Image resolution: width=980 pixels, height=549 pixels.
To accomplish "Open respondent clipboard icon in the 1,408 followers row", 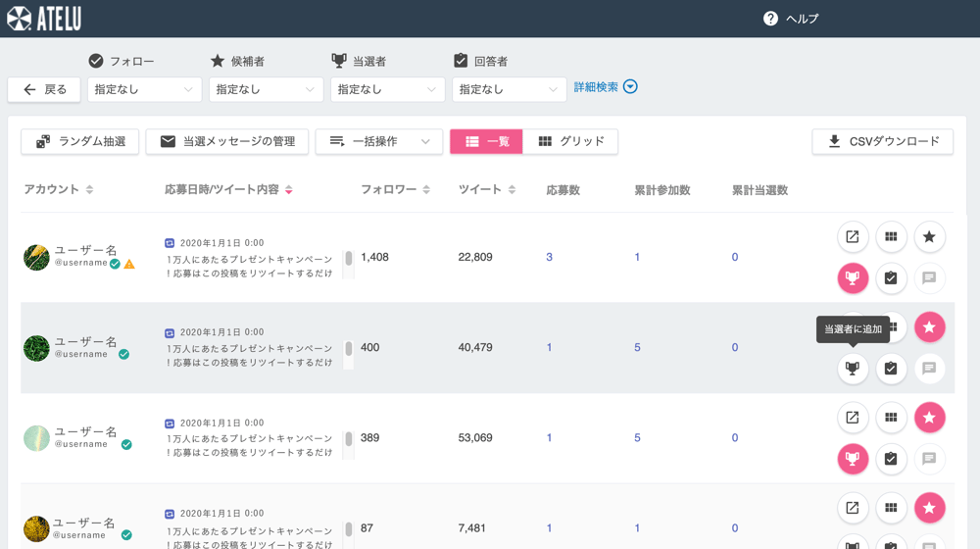I will pyautogui.click(x=891, y=277).
